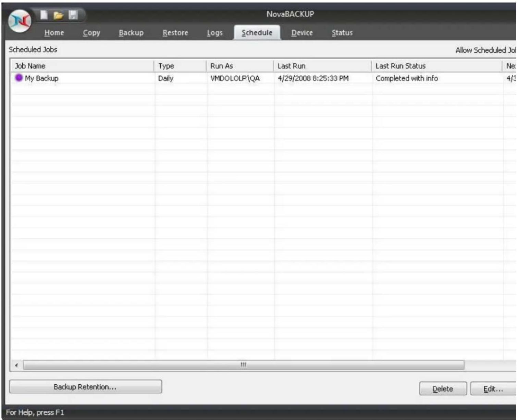Click the Edit... button
Screen dimensions: 517x420
pos(493,388)
